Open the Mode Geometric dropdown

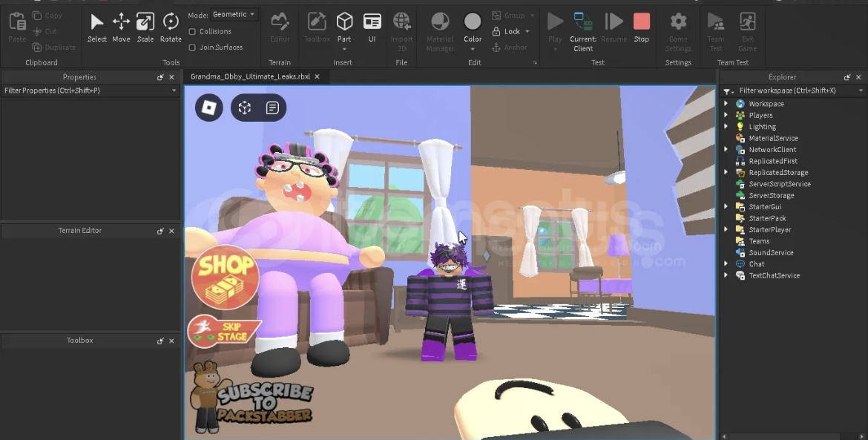tap(234, 14)
